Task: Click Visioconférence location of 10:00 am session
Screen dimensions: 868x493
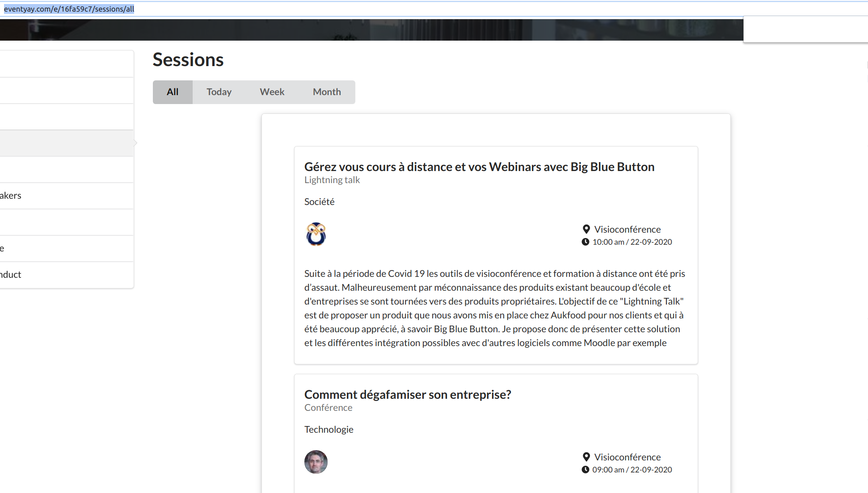Action: [x=627, y=230]
